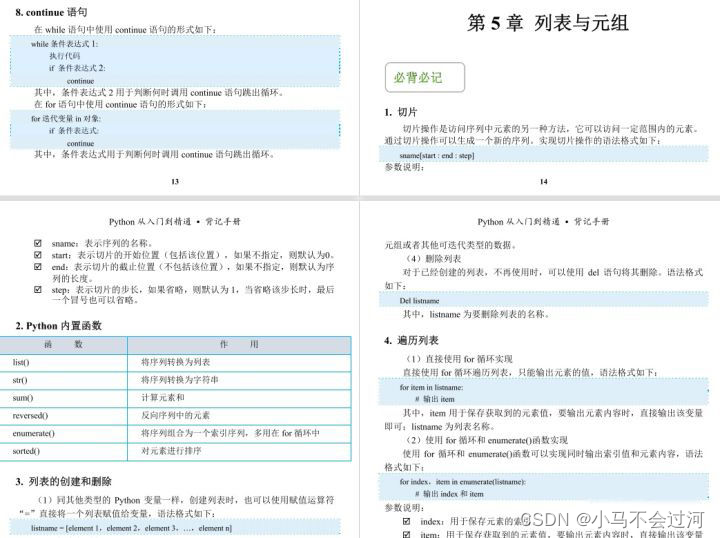Click page number 14
Image resolution: width=720 pixels, height=538 pixels.
pyautogui.click(x=544, y=182)
